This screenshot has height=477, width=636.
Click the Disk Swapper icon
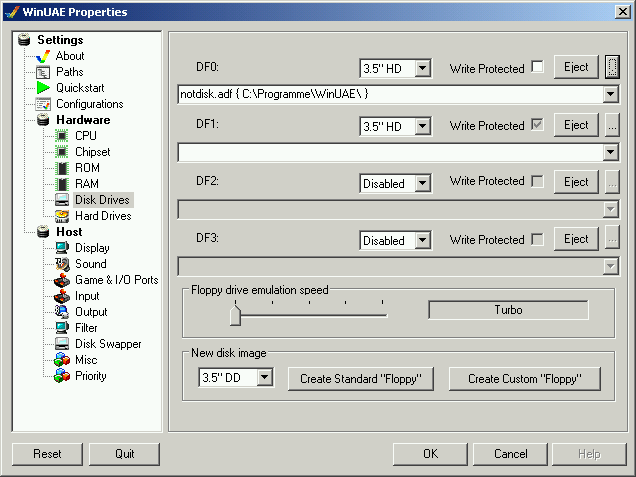62,344
